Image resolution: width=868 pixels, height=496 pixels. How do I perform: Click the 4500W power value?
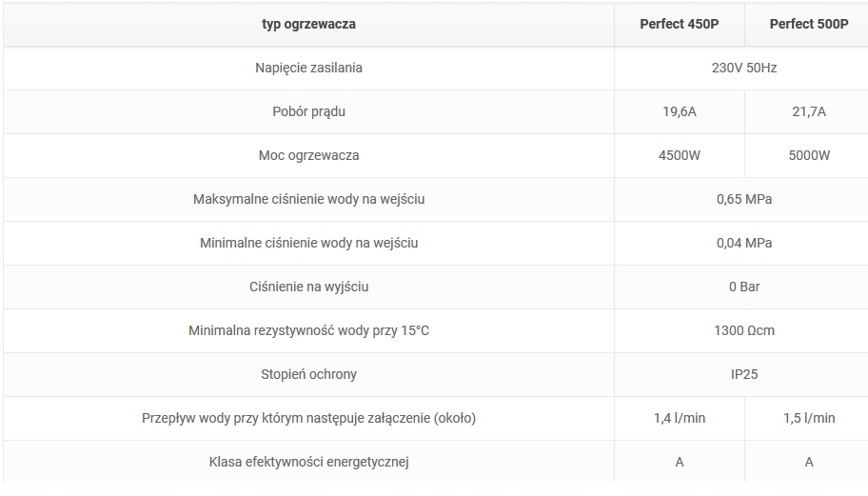click(x=680, y=155)
